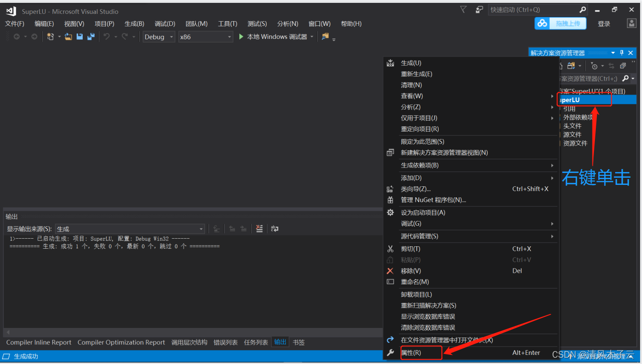Click the Redo arrow icon
The height and width of the screenshot is (364, 642).
[x=124, y=36]
